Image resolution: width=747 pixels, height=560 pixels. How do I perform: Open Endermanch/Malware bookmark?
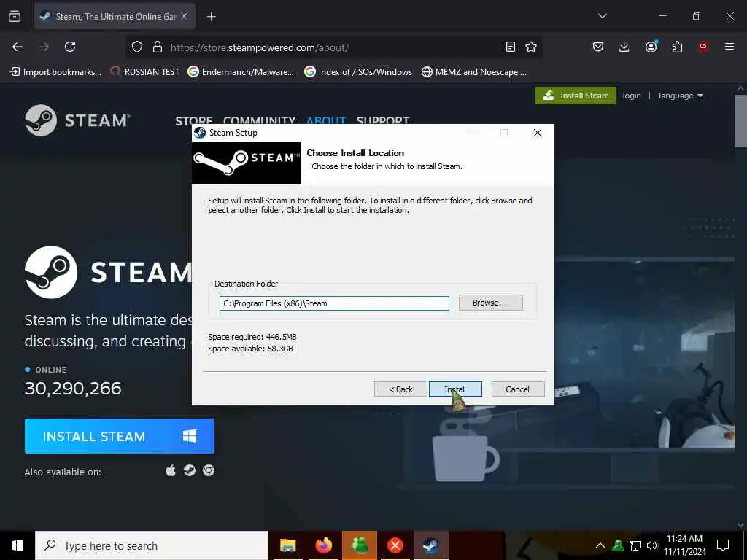[241, 72]
